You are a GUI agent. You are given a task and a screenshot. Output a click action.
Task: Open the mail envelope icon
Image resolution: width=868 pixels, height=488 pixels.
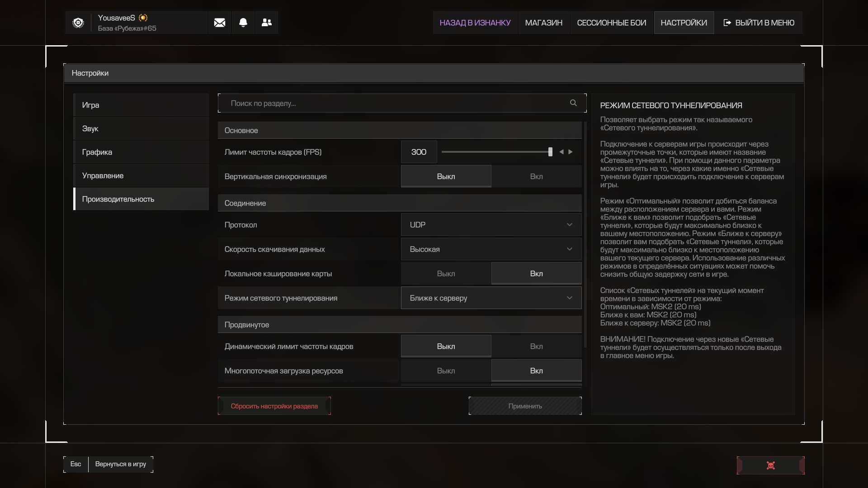point(220,23)
